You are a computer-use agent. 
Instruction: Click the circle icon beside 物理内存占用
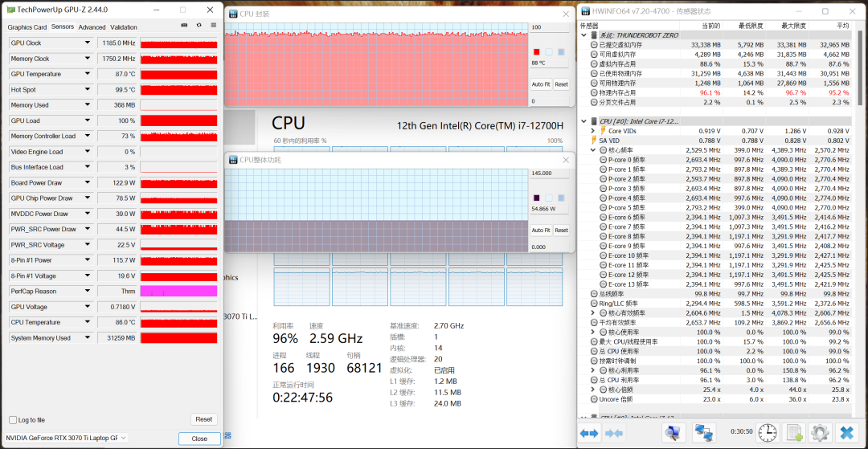pos(595,92)
